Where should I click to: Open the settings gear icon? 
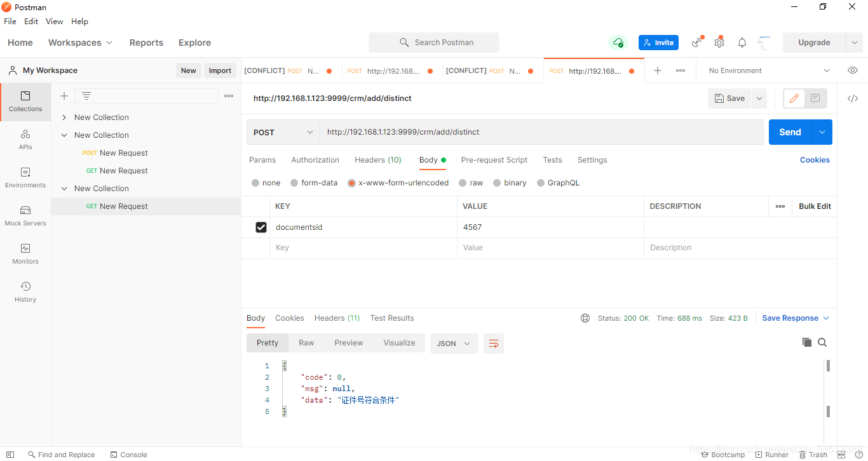point(719,43)
